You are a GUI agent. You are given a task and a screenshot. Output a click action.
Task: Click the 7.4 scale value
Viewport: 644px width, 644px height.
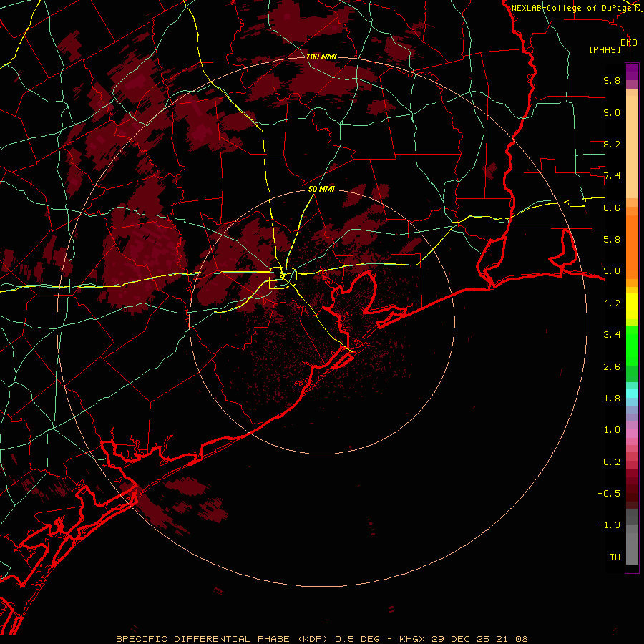(x=612, y=176)
